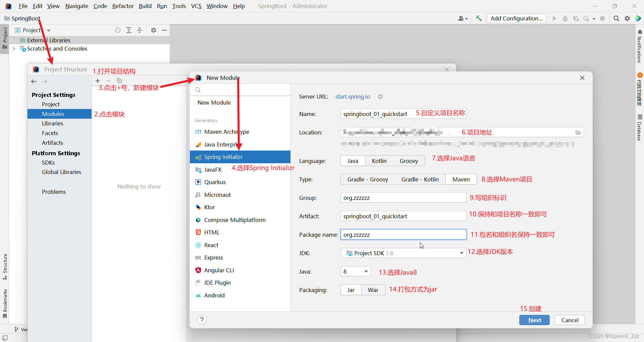644x342 pixels.
Task: Select Kotlin language option
Action: click(x=379, y=161)
